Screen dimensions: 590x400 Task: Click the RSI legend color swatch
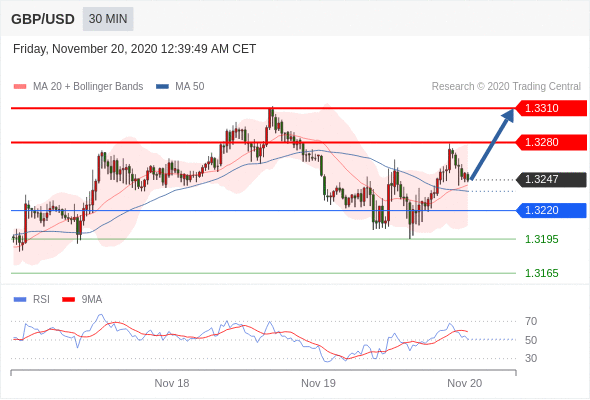(20, 300)
